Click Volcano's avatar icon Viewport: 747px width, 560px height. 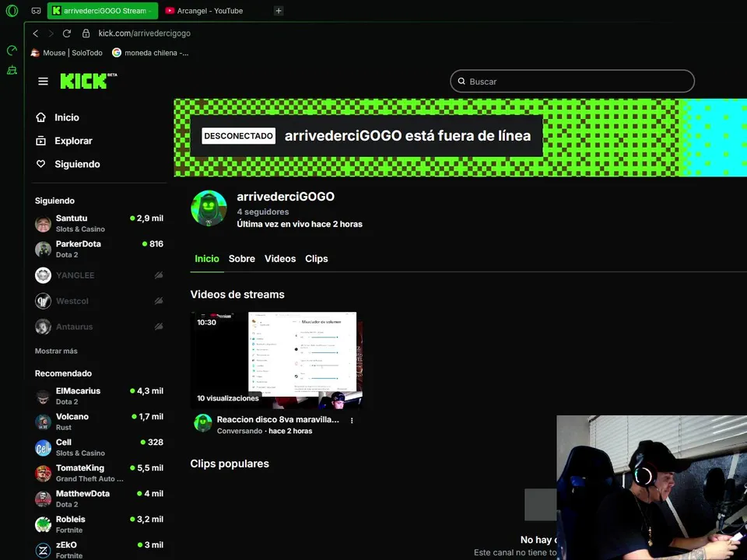coord(43,422)
